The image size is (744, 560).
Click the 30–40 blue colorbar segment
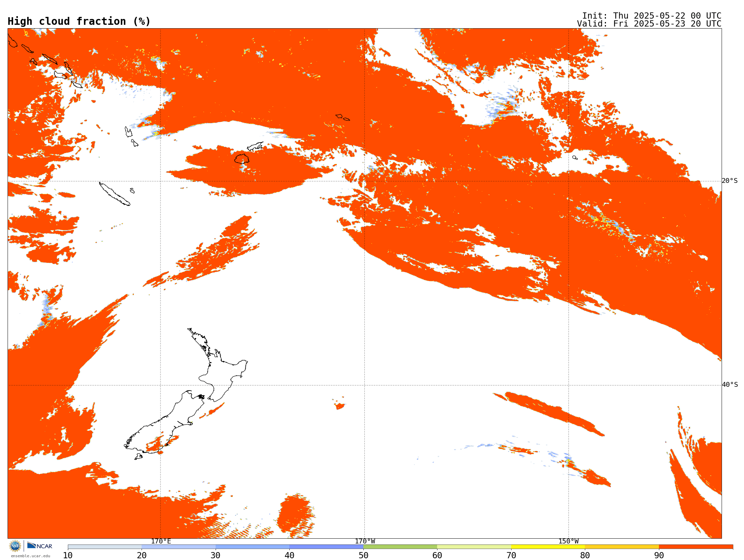coord(252,547)
